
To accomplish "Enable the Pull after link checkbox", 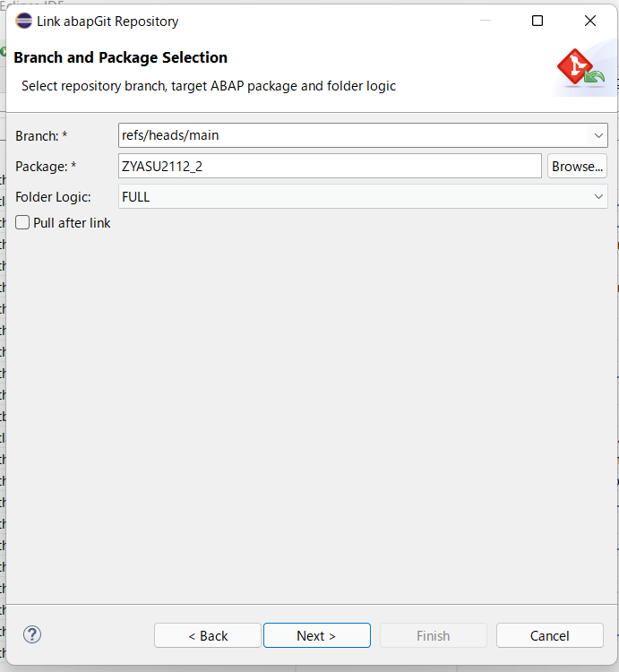I will (x=23, y=222).
